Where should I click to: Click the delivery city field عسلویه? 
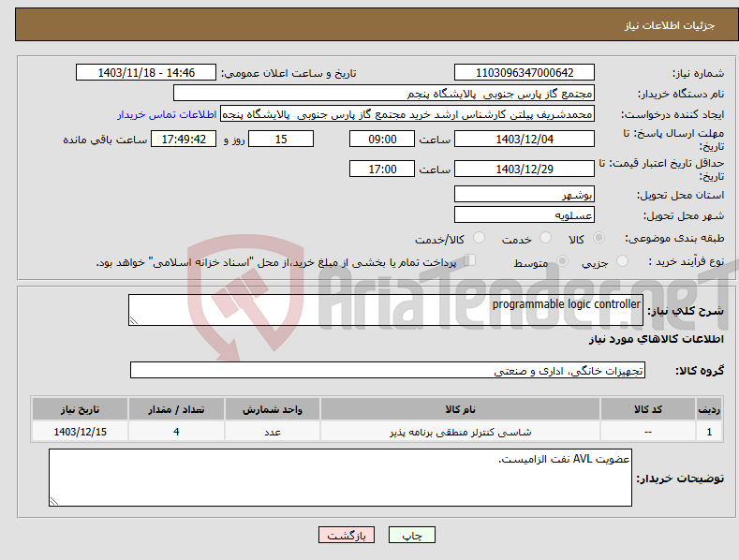pos(525,215)
